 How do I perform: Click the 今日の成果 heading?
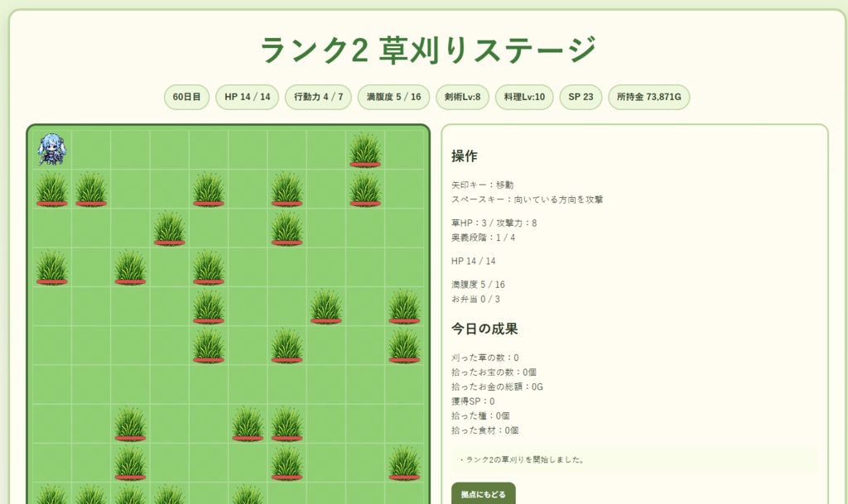pos(484,329)
